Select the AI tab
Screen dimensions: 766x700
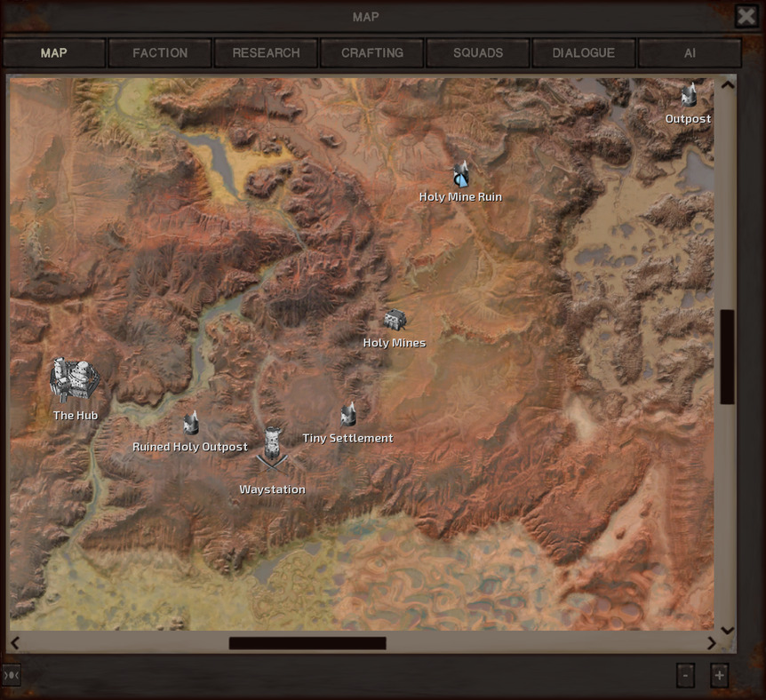coord(690,52)
